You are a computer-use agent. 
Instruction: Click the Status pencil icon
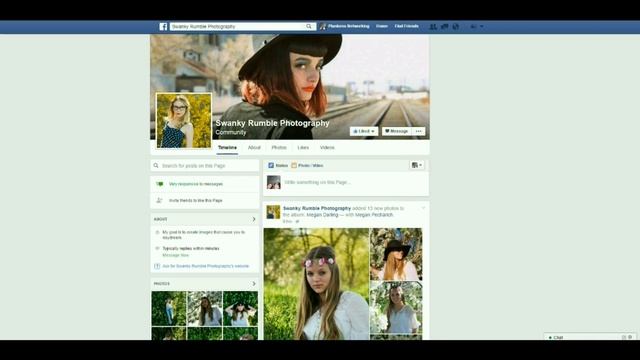click(271, 165)
